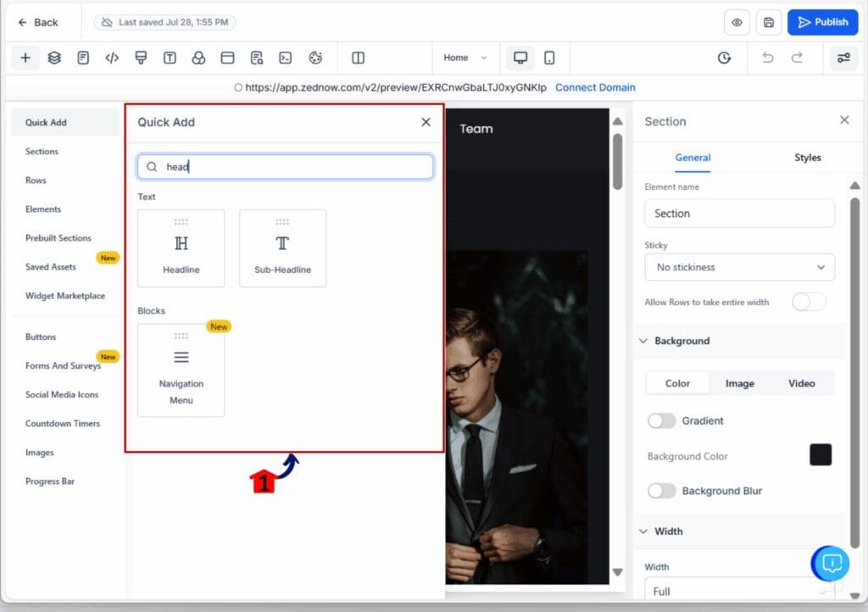Click the save disk icon
868x612 pixels.
(769, 23)
